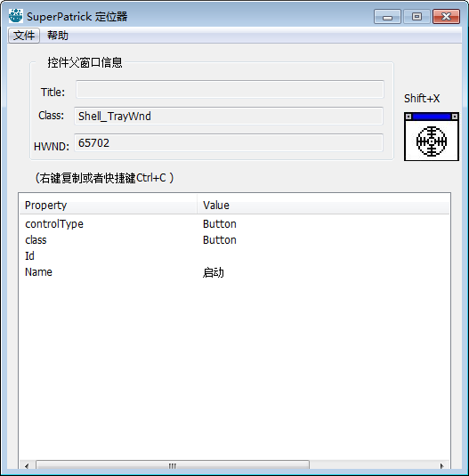Click the HWND field showing 65702
Image resolution: width=469 pixels, height=476 pixels.
(x=229, y=142)
